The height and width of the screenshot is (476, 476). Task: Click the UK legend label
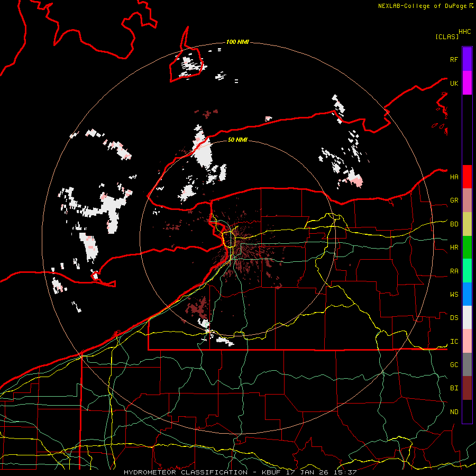click(454, 83)
